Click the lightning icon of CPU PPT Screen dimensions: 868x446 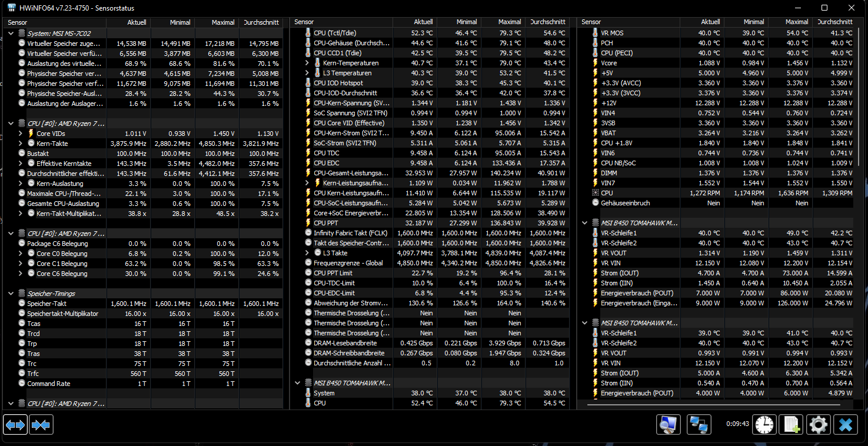click(308, 223)
